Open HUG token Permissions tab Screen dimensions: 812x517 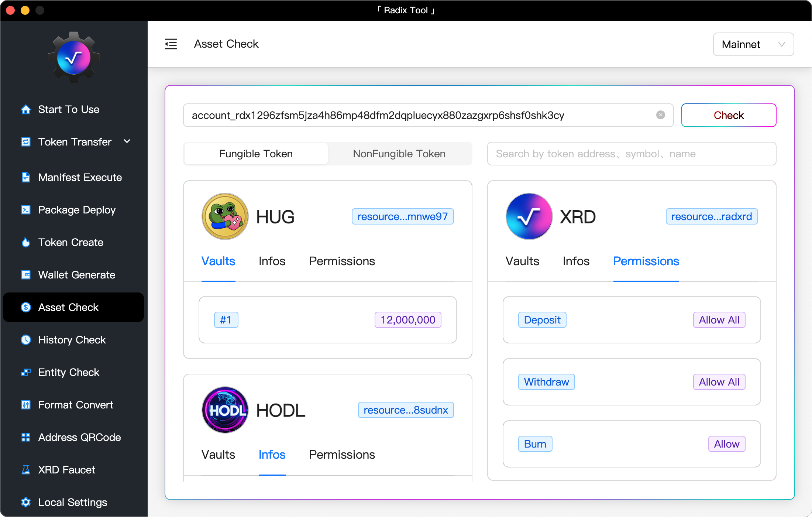coord(342,261)
